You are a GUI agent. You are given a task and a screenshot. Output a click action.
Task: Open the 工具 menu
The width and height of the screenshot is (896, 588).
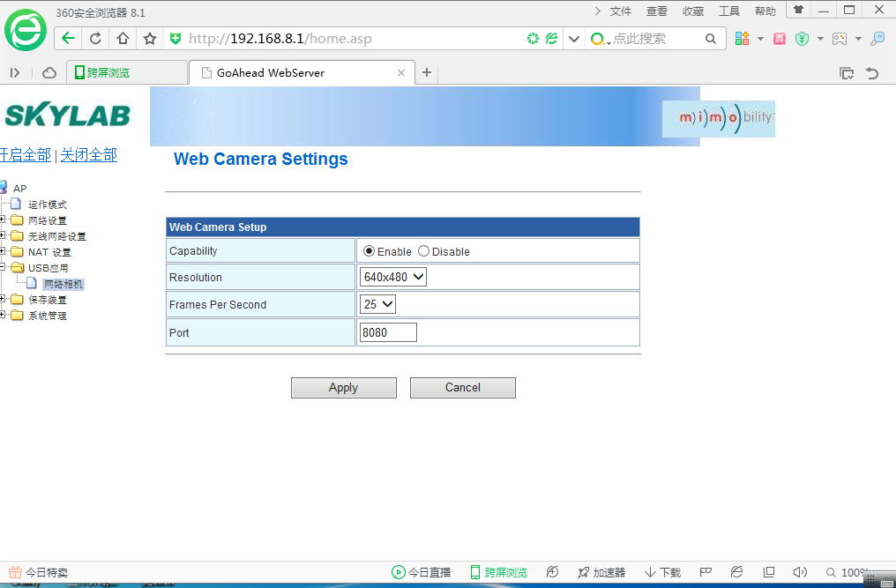click(x=729, y=11)
